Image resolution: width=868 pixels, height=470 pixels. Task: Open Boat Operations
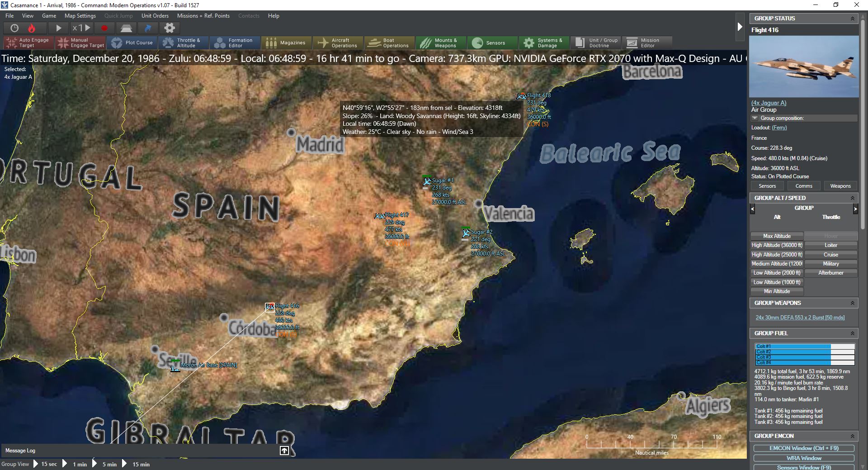pos(390,43)
